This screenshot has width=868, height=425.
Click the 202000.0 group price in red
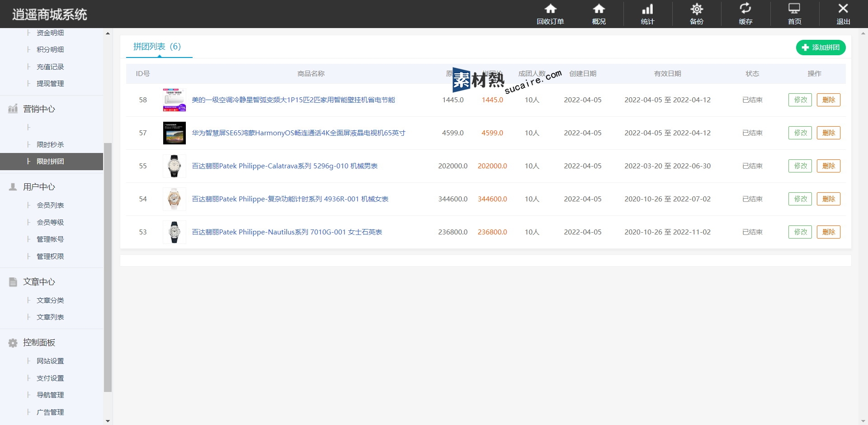point(492,166)
